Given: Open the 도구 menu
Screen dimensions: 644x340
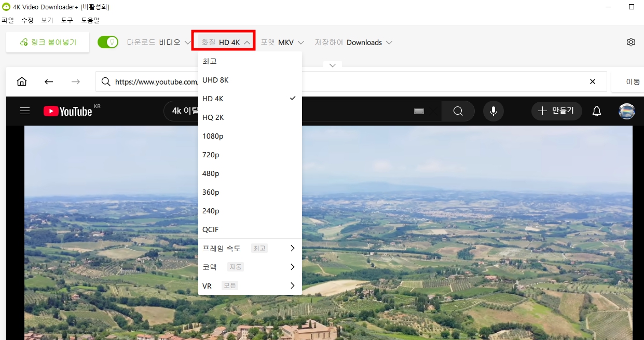Looking at the screenshot, I should coord(66,20).
